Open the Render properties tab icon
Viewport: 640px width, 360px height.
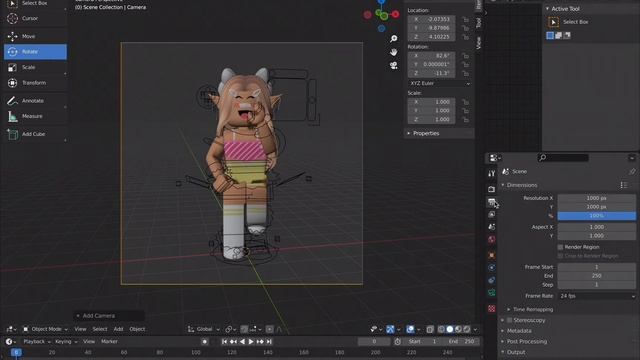click(491, 189)
